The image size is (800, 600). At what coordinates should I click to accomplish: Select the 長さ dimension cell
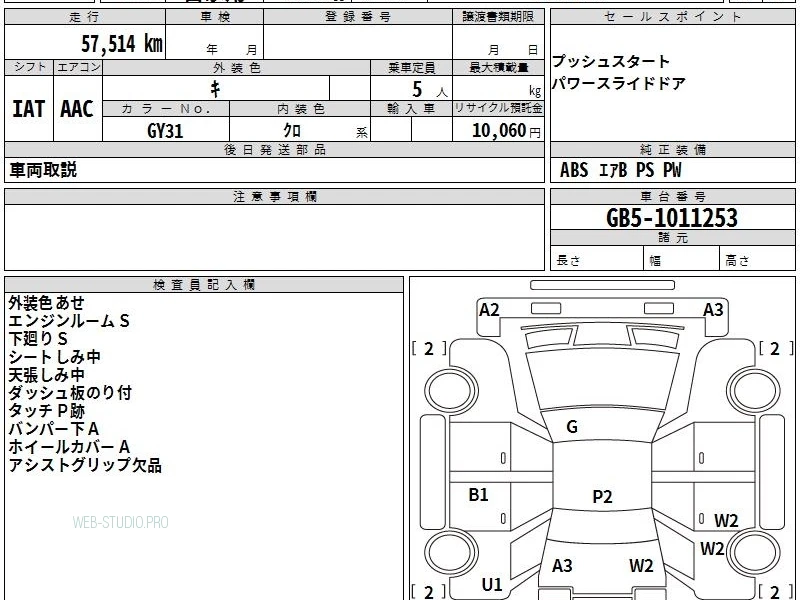(x=597, y=260)
